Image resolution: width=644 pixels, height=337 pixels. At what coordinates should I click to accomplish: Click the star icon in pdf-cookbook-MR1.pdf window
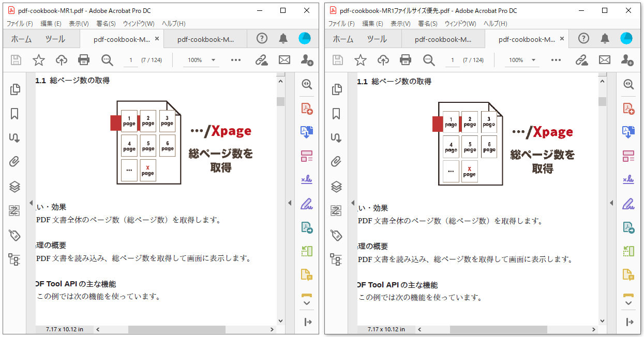click(39, 60)
